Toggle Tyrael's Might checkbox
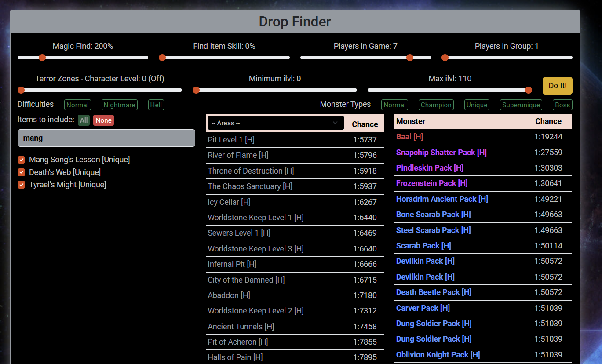Screen dimensions: 602x364 pyautogui.click(x=21, y=185)
